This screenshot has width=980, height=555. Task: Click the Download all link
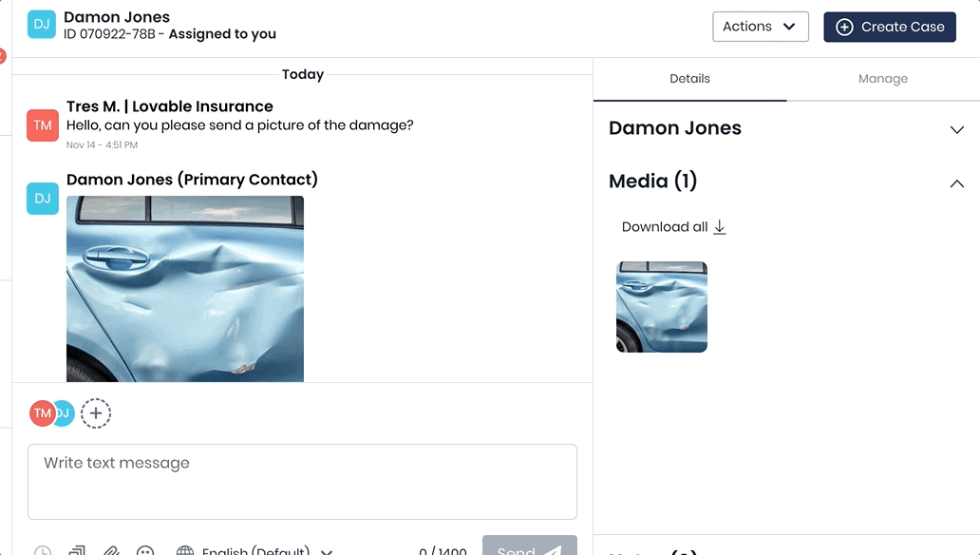pos(673,227)
